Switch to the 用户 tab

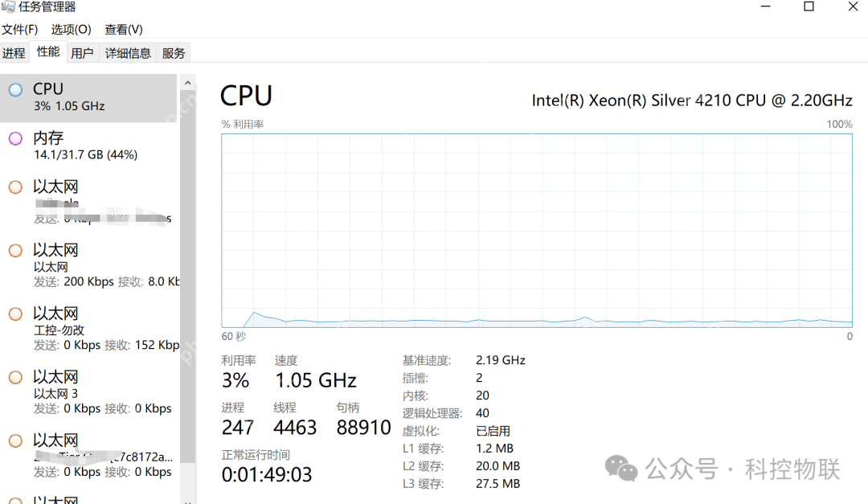click(x=82, y=53)
